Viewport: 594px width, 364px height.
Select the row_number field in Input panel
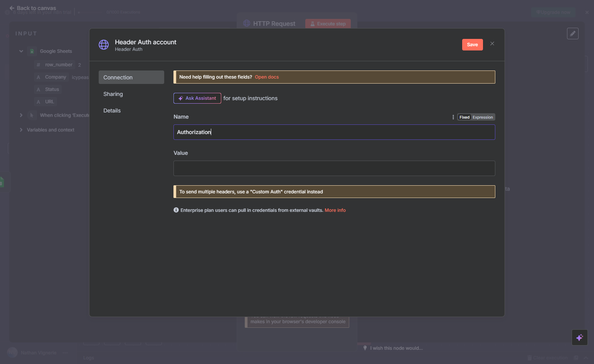coord(59,65)
